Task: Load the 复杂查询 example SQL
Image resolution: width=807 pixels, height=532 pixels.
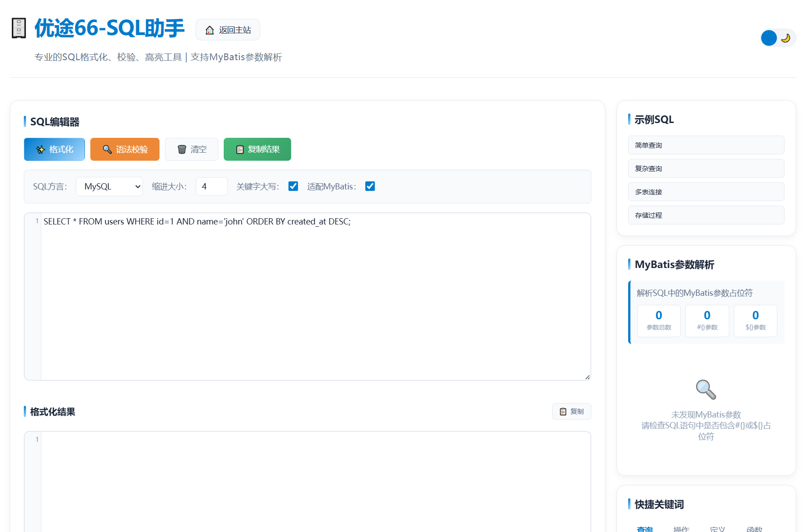Action: 706,168
